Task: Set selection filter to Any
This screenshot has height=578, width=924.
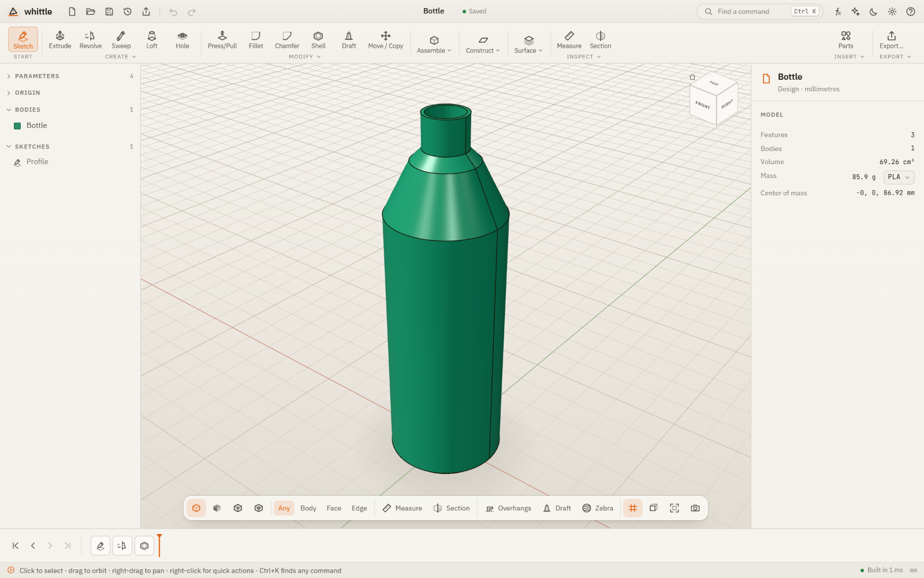Action: click(284, 508)
